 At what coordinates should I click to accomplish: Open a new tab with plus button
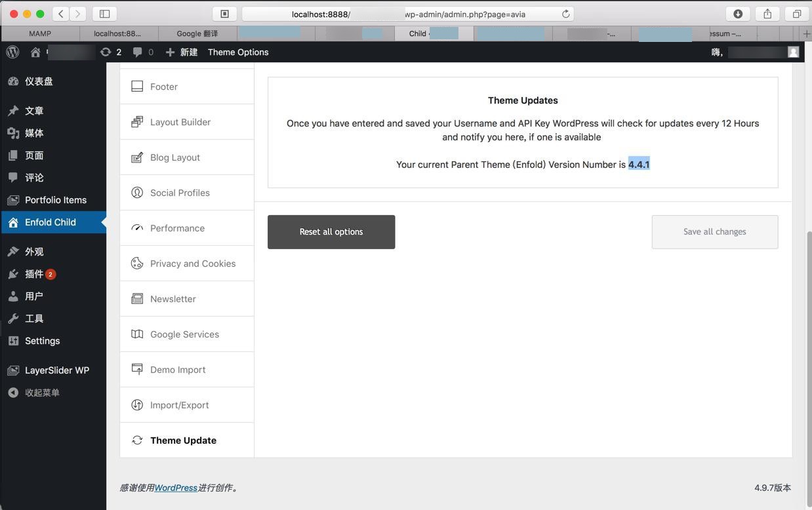807,33
